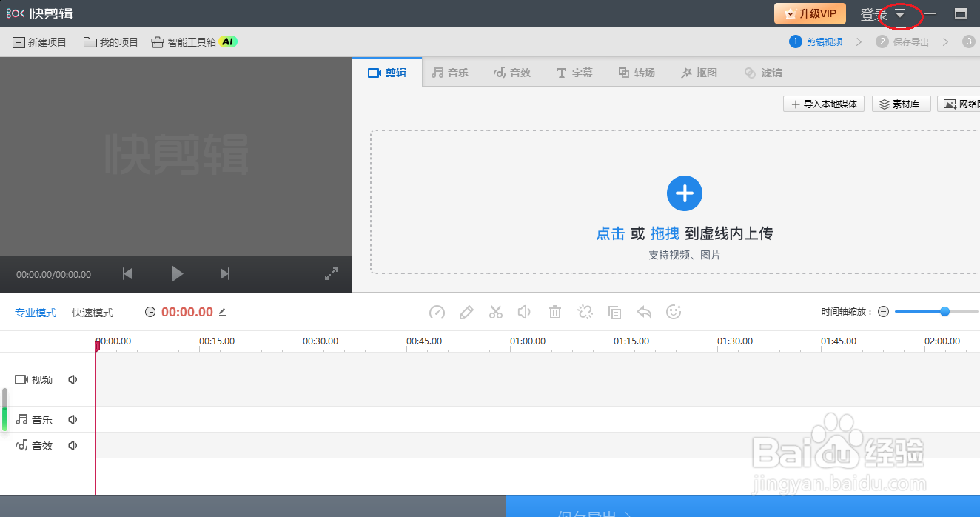This screenshot has height=517, width=980.
Task: Click 导入本地媒体 button
Action: pos(824,104)
